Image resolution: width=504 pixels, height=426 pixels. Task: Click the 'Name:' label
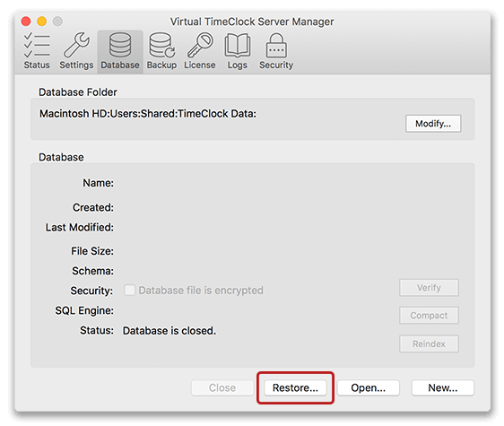[x=98, y=183]
